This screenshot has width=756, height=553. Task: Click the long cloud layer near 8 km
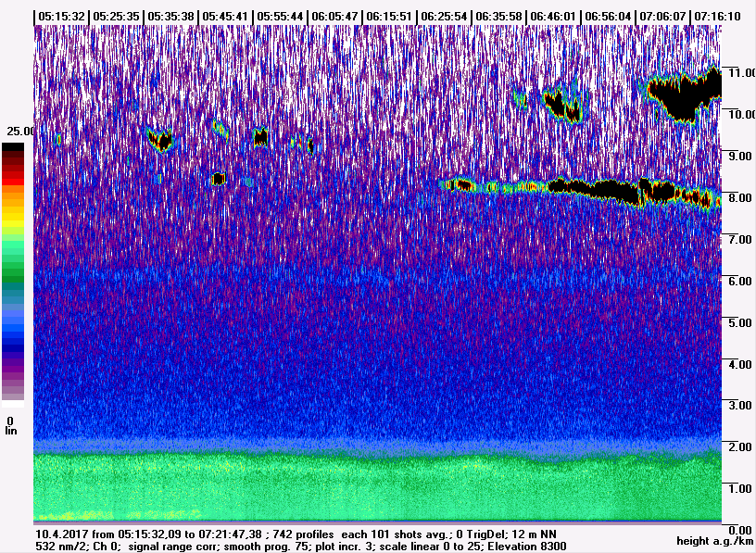581,192
